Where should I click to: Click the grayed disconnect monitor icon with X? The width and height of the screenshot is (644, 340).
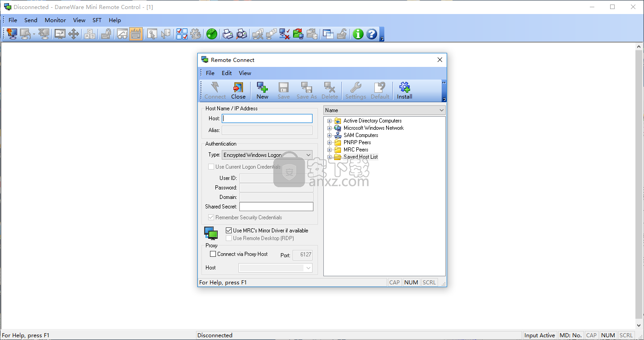click(44, 34)
